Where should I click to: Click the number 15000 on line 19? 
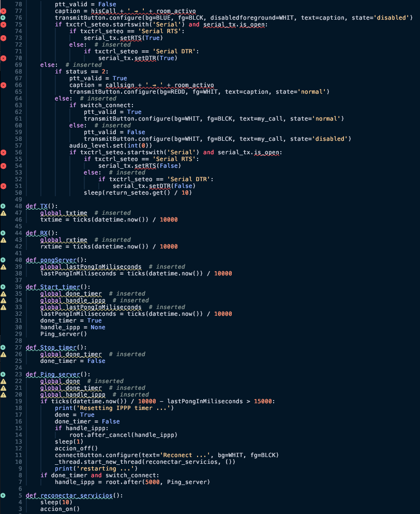click(x=263, y=402)
